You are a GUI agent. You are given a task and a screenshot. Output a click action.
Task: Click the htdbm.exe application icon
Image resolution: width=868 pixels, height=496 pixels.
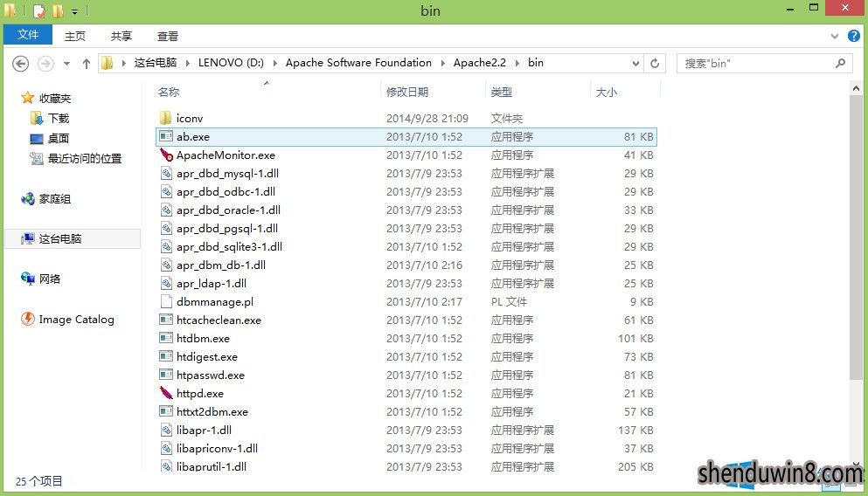click(x=165, y=338)
